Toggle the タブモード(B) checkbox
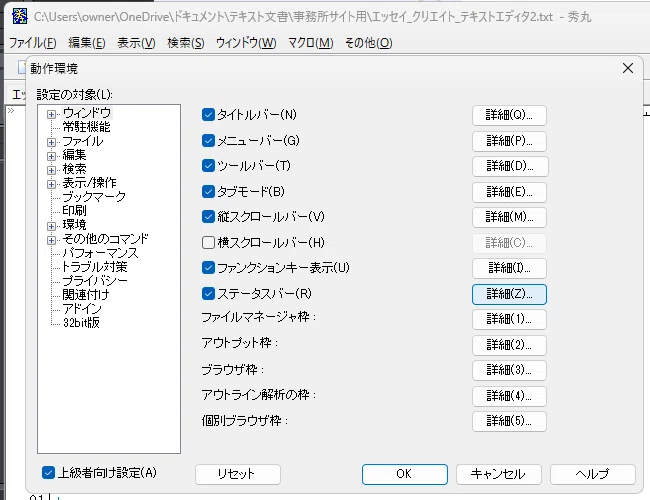 pos(208,192)
